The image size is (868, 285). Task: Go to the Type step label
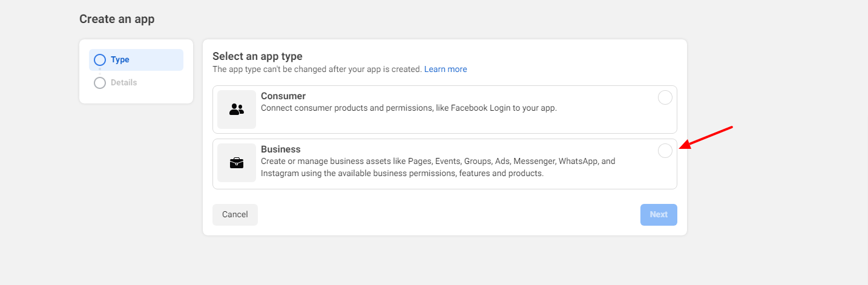click(x=120, y=60)
